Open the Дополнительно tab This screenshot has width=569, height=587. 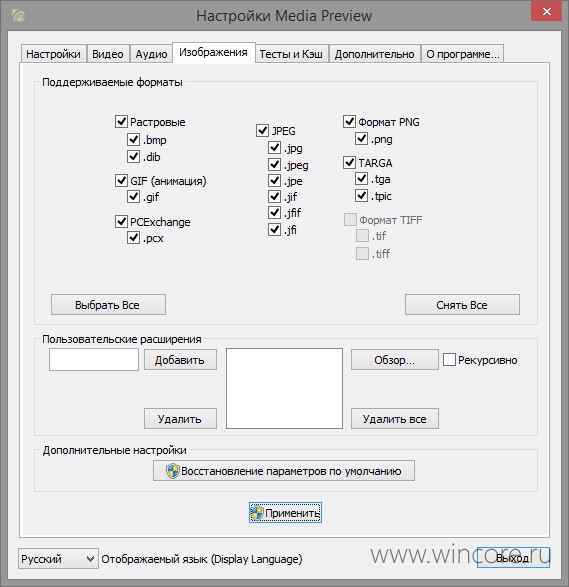374,54
